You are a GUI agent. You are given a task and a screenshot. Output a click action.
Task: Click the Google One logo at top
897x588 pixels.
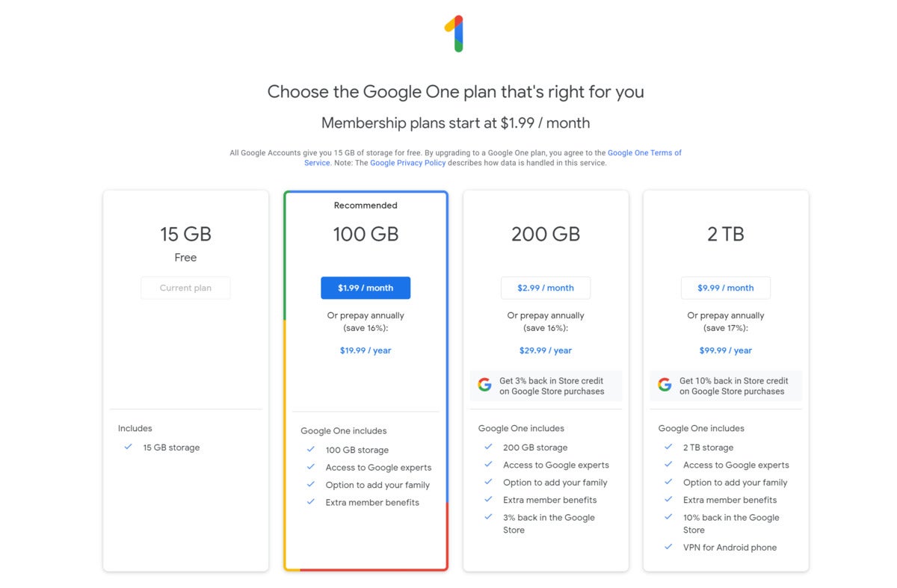454,34
